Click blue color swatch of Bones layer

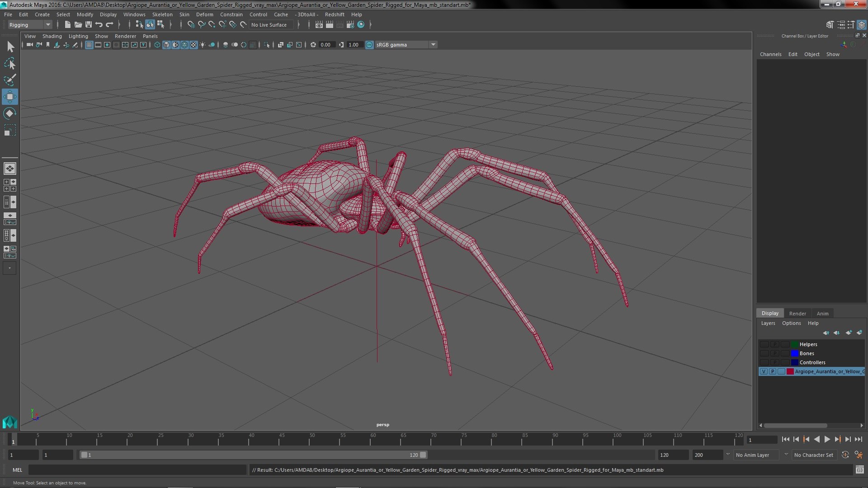point(794,353)
